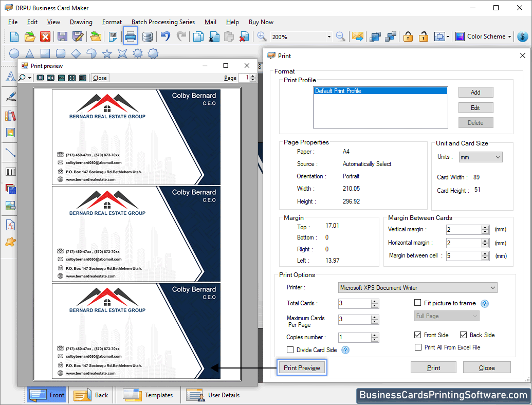The width and height of the screenshot is (532, 405).
Task: Click the Save floppy disk icon
Action: pos(62,36)
